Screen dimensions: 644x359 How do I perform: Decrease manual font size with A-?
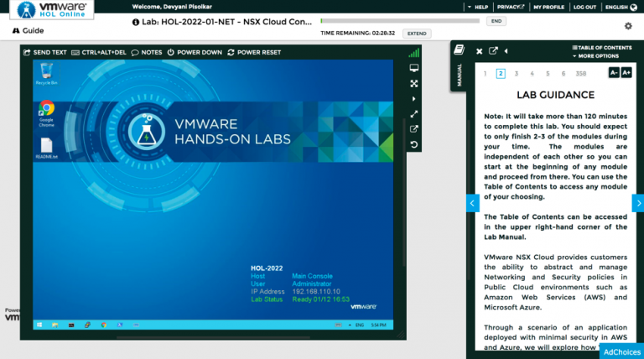pos(614,73)
